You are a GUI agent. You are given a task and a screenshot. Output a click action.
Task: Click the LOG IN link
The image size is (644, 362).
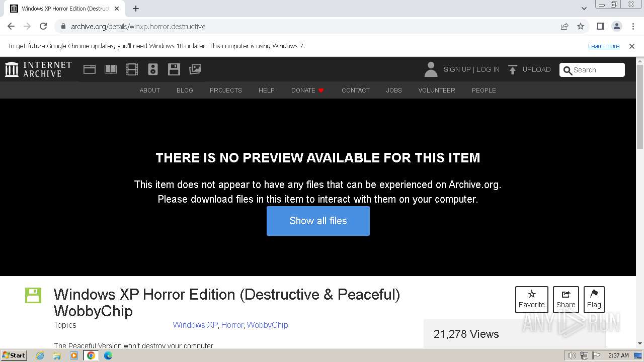(x=488, y=69)
